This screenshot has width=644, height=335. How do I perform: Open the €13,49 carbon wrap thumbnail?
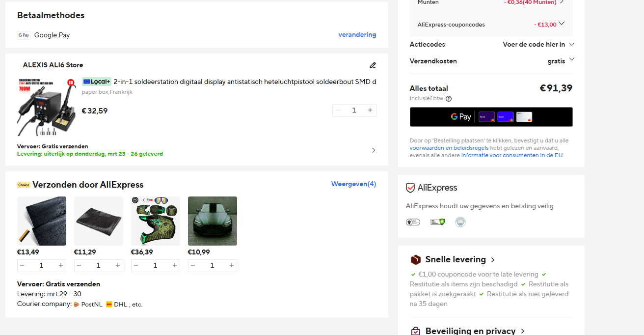pyautogui.click(x=42, y=221)
